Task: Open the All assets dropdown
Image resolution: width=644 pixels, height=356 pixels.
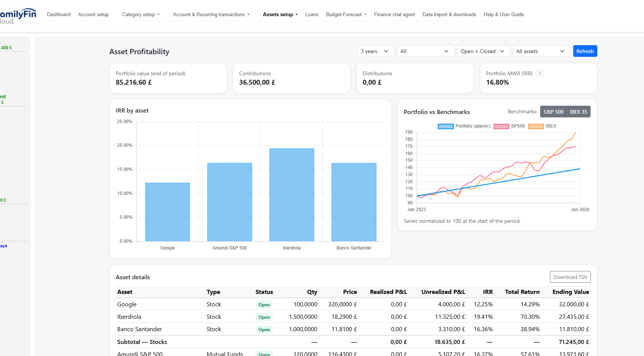Action: 541,51
